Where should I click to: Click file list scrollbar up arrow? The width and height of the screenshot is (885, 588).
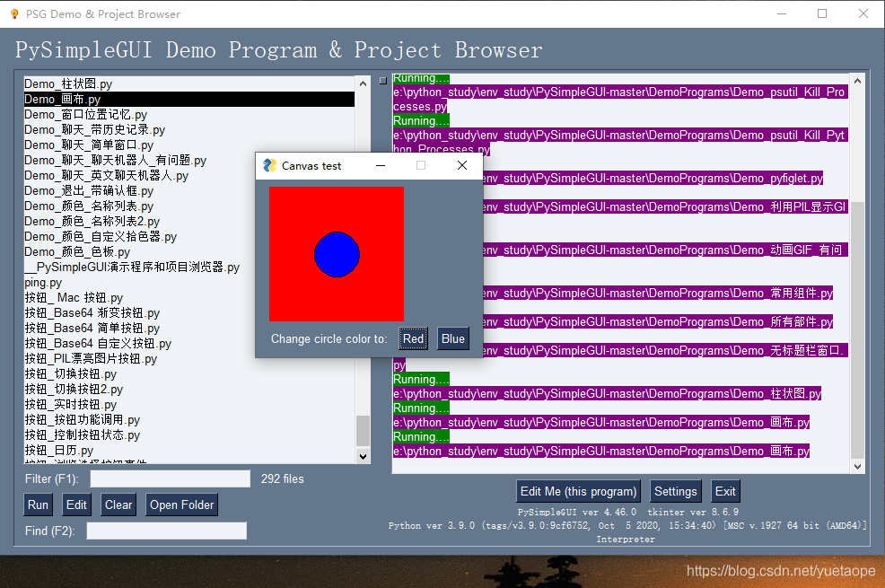363,83
